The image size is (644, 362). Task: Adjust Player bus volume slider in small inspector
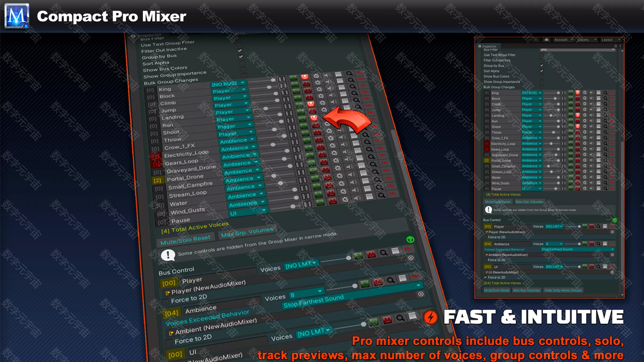[573, 226]
